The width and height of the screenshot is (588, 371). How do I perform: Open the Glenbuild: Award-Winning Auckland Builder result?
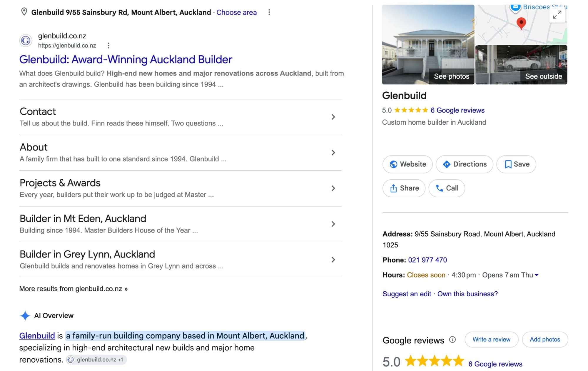pos(126,60)
